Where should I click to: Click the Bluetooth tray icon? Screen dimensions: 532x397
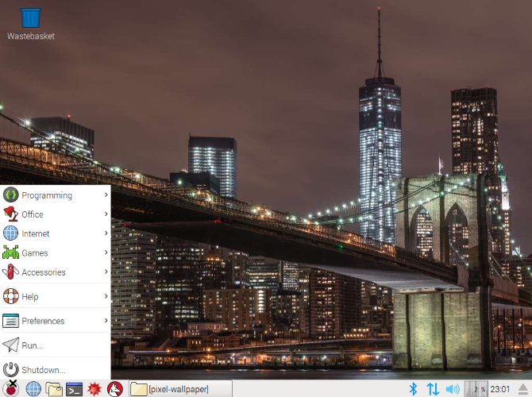(x=413, y=388)
